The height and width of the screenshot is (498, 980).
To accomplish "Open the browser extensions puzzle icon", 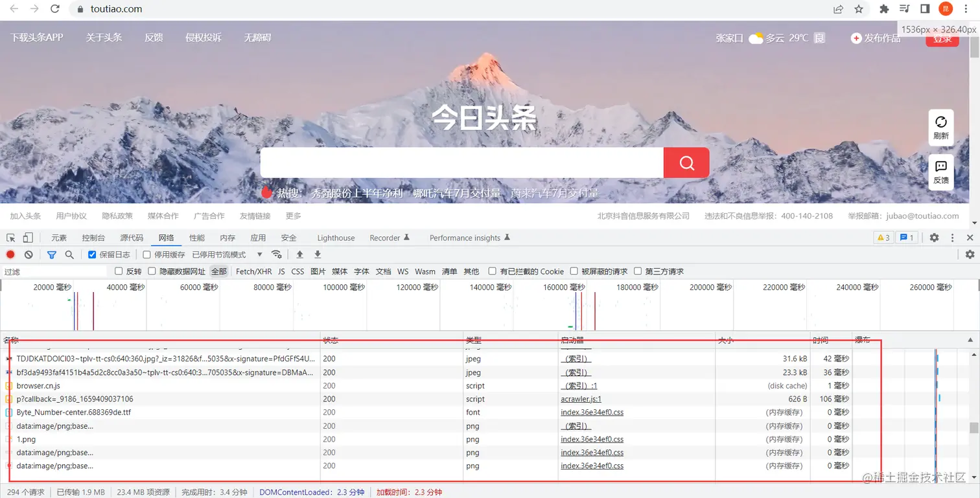I will pyautogui.click(x=884, y=9).
